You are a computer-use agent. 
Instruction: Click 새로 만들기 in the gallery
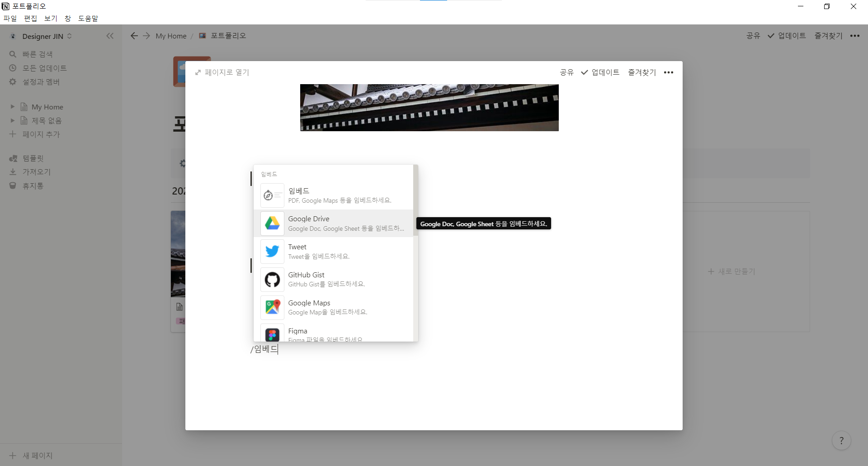731,271
